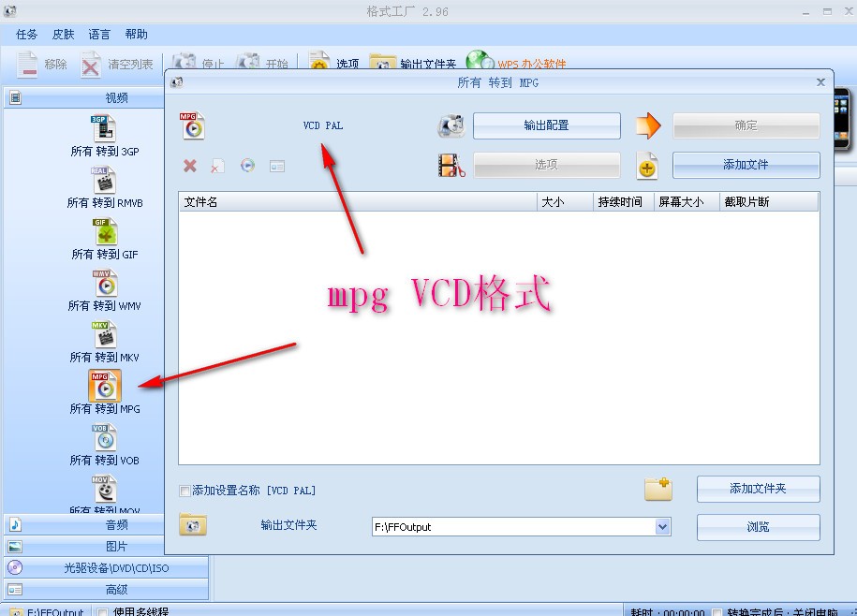The image size is (857, 616).
Task: Expand the 光驱设备\DVD\CD\ISO category panel
Action: click(107, 568)
